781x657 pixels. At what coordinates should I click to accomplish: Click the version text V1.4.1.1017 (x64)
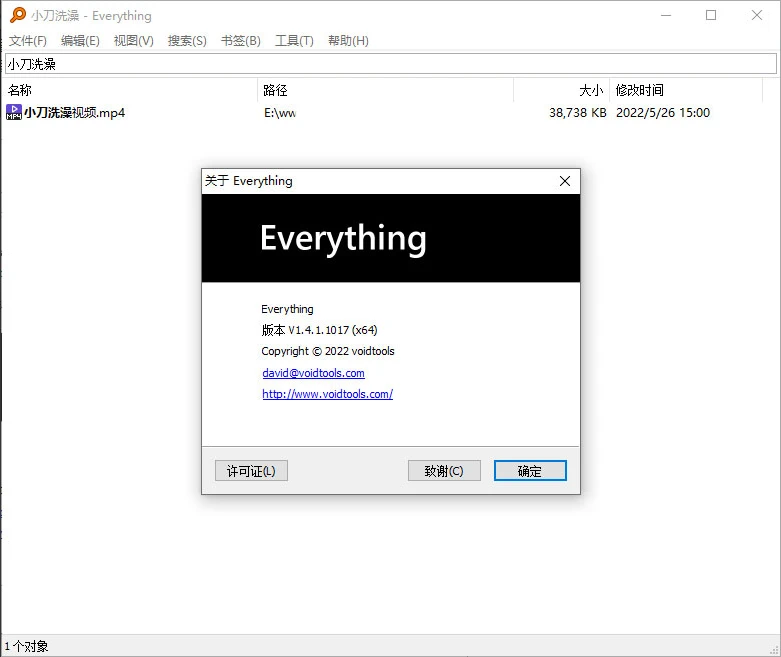click(333, 330)
